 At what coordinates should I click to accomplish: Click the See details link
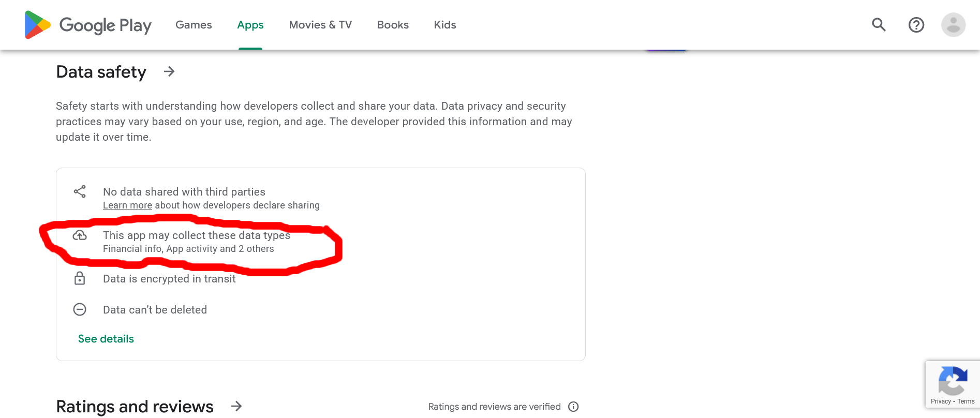pos(106,339)
